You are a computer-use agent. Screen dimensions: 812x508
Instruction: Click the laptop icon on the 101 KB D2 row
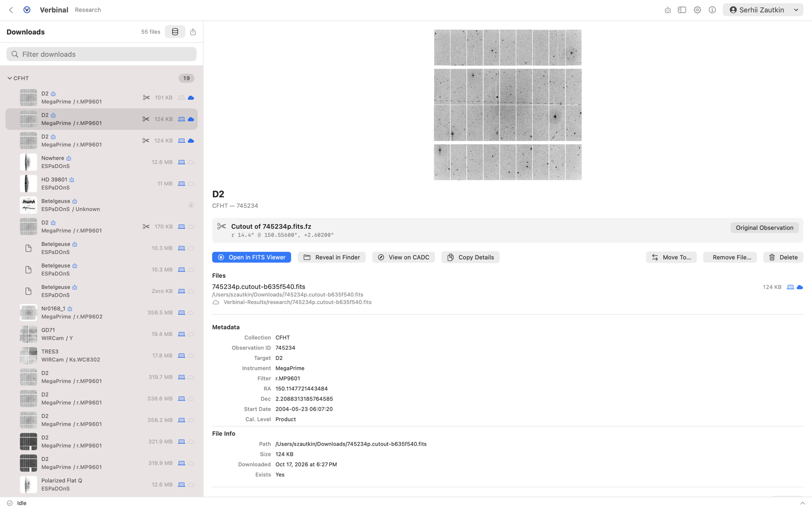[x=181, y=98]
